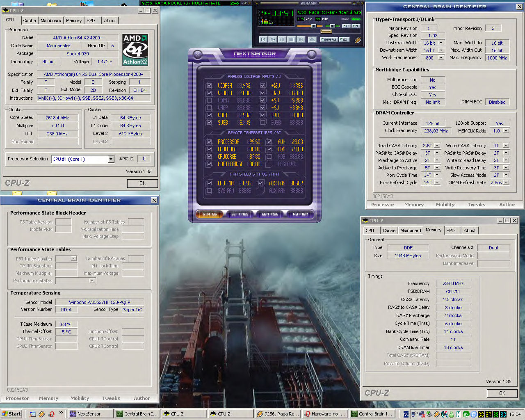Open NextSensor SETTINGS tab
Image resolution: width=525 pixels, height=420 pixels.
(240, 214)
